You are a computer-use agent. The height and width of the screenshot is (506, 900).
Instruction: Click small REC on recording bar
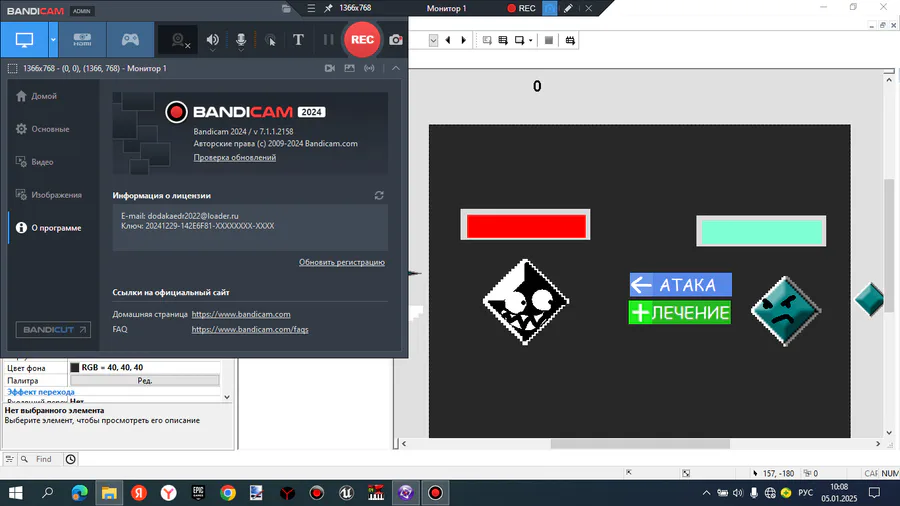point(521,8)
